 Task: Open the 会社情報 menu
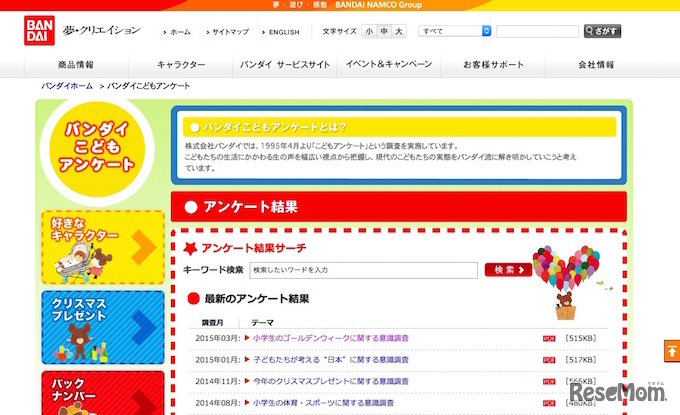(596, 65)
